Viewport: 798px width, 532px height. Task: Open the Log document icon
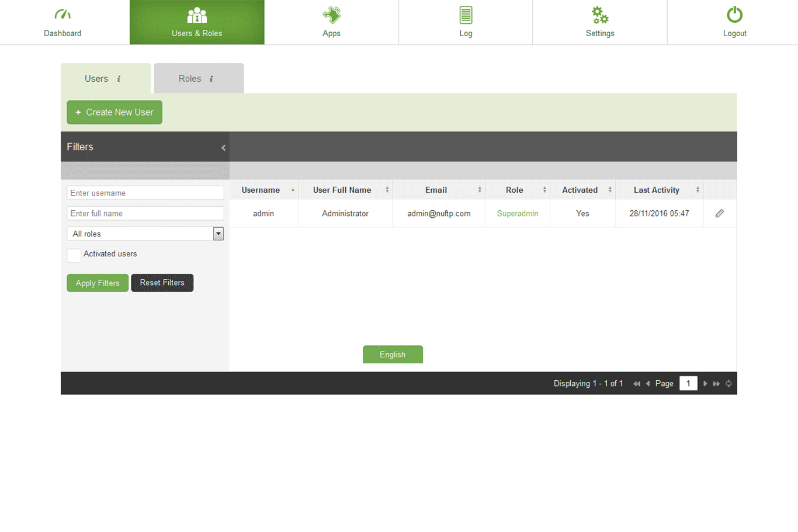[466, 15]
